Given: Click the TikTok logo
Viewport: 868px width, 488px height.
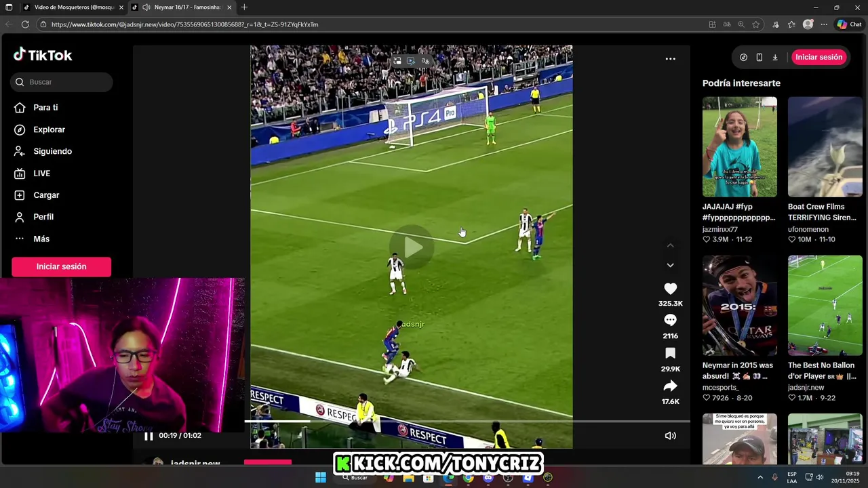Looking at the screenshot, I should [x=43, y=55].
